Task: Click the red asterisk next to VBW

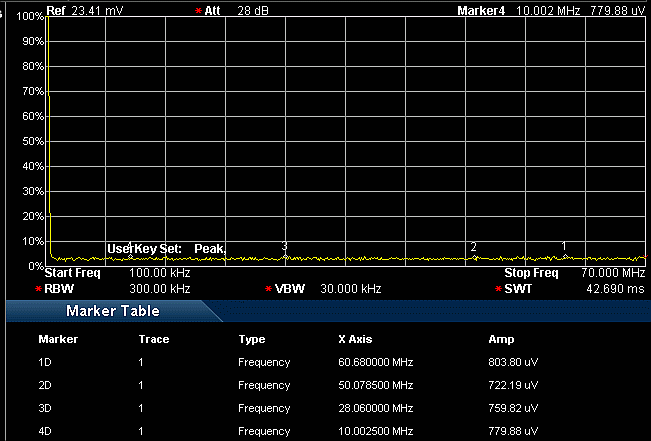Action: click(268, 289)
